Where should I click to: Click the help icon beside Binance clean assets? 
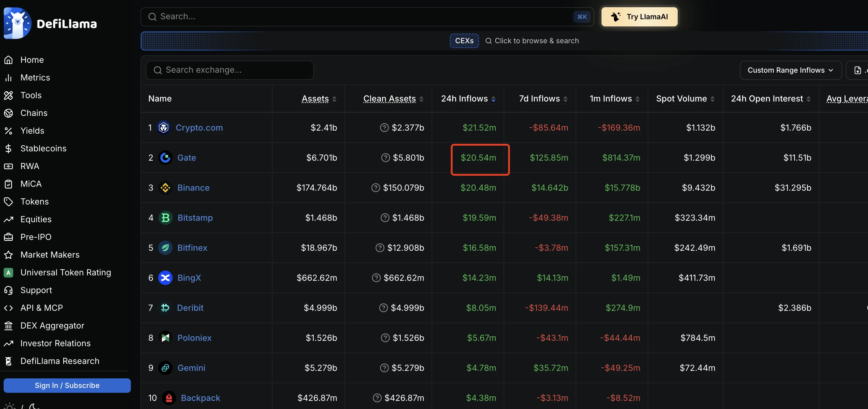tap(375, 188)
